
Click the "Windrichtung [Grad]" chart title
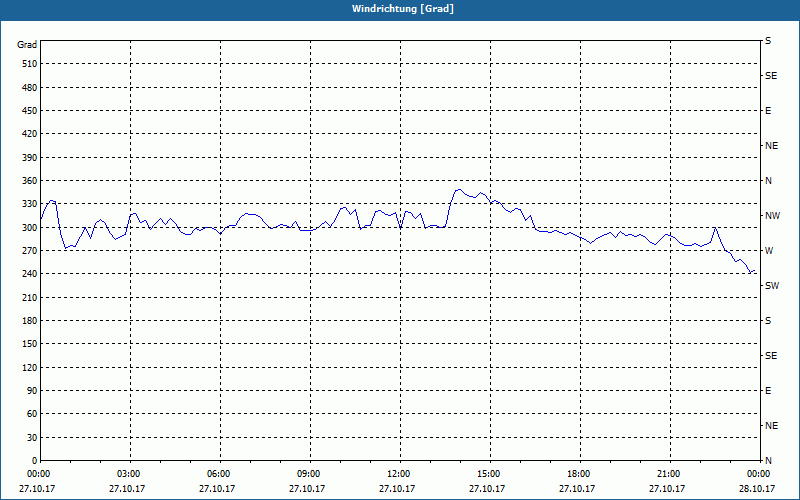point(403,9)
